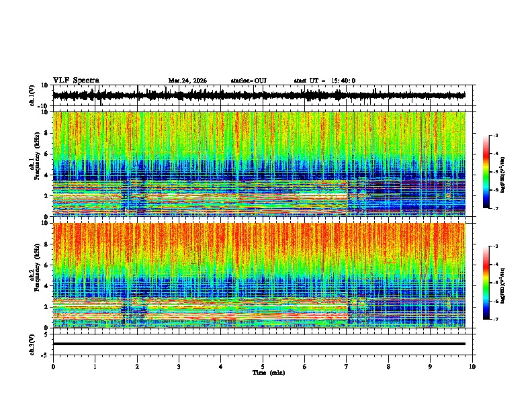
Task: Click the ch.1 spectrogram panel
Action: [259, 164]
